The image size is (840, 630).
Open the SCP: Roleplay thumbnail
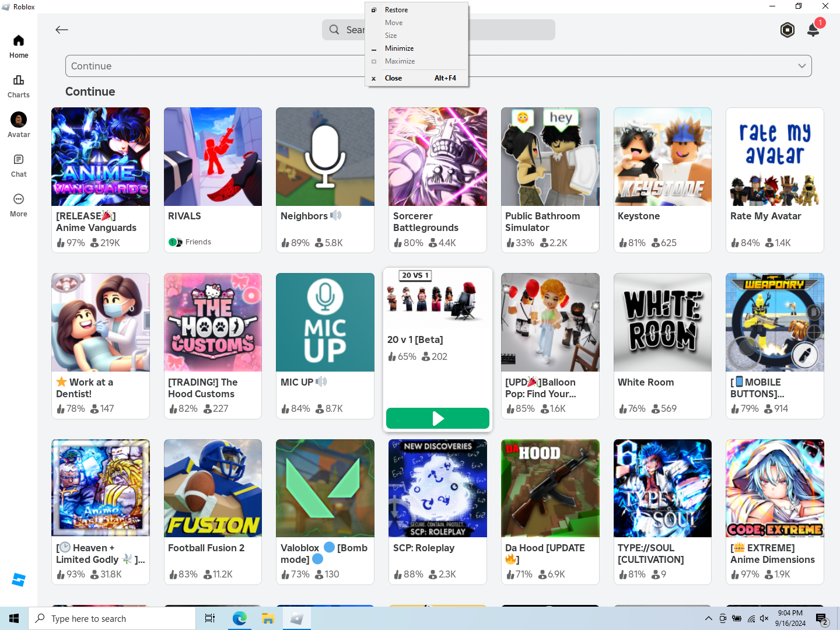click(x=437, y=488)
